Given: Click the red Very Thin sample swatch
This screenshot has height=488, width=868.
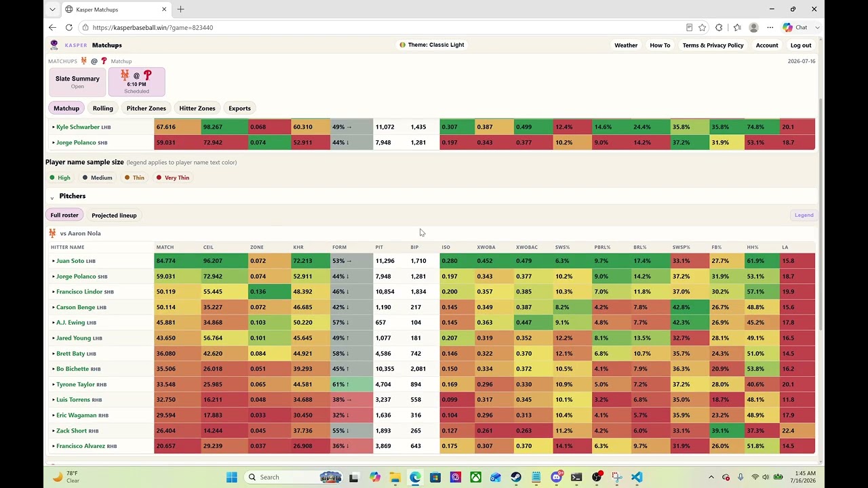Looking at the screenshot, I should 159,178.
